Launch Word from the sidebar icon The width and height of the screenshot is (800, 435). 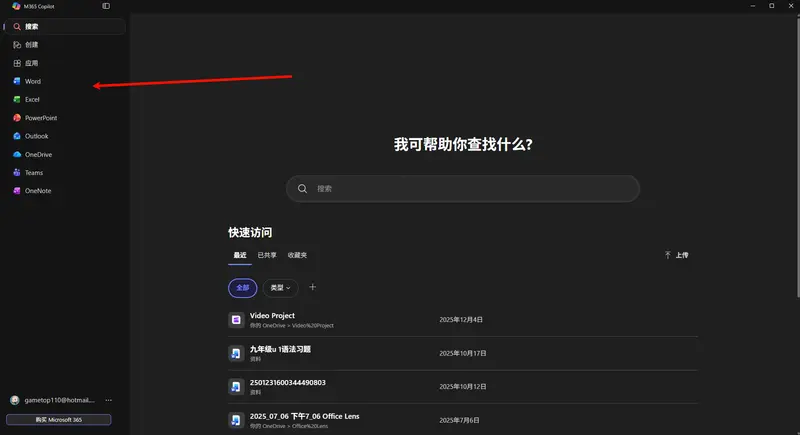coord(17,81)
